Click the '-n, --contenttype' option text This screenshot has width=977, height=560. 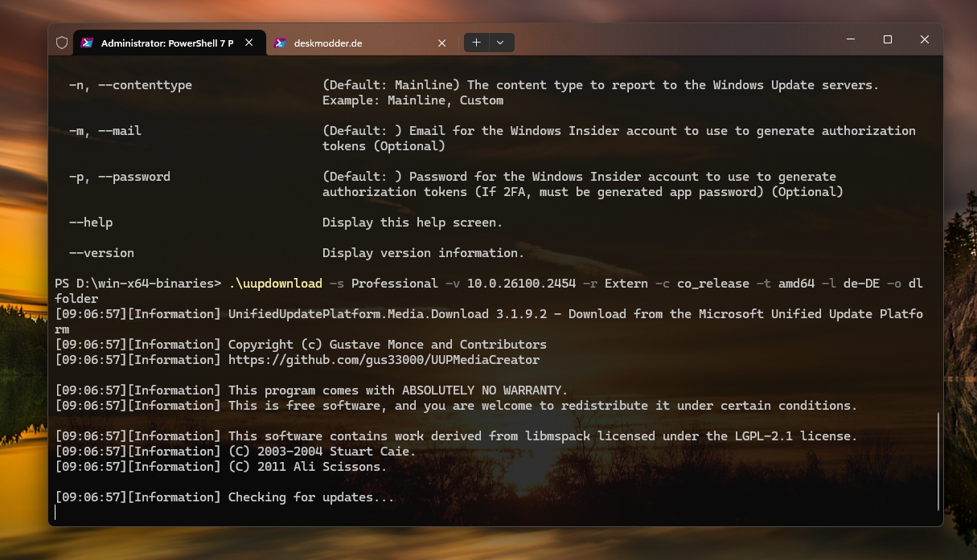tap(130, 85)
